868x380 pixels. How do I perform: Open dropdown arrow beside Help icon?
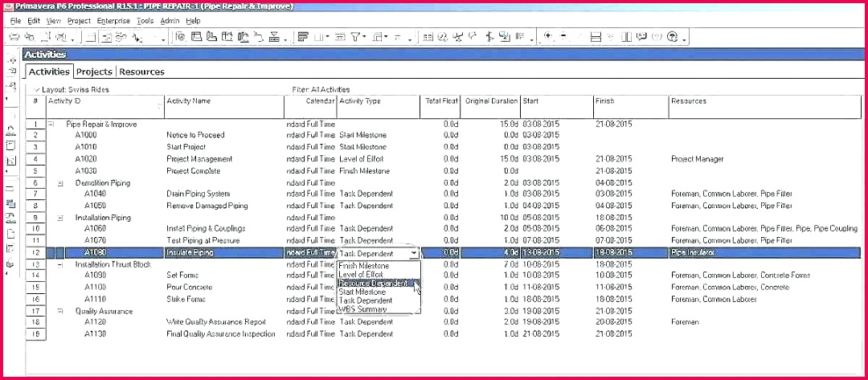click(684, 39)
